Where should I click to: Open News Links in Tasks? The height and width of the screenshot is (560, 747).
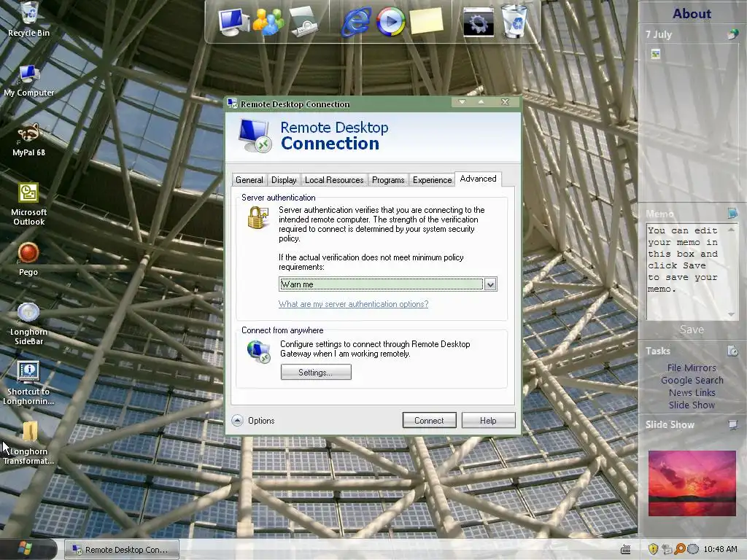(692, 392)
